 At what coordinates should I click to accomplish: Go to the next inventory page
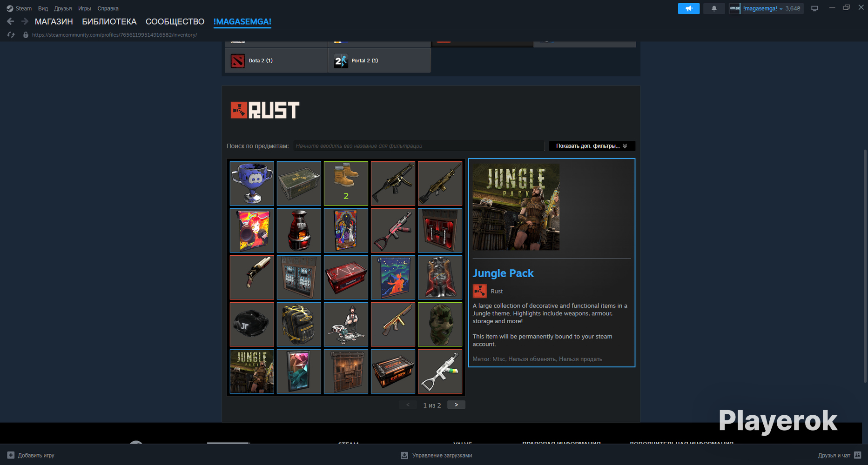456,405
